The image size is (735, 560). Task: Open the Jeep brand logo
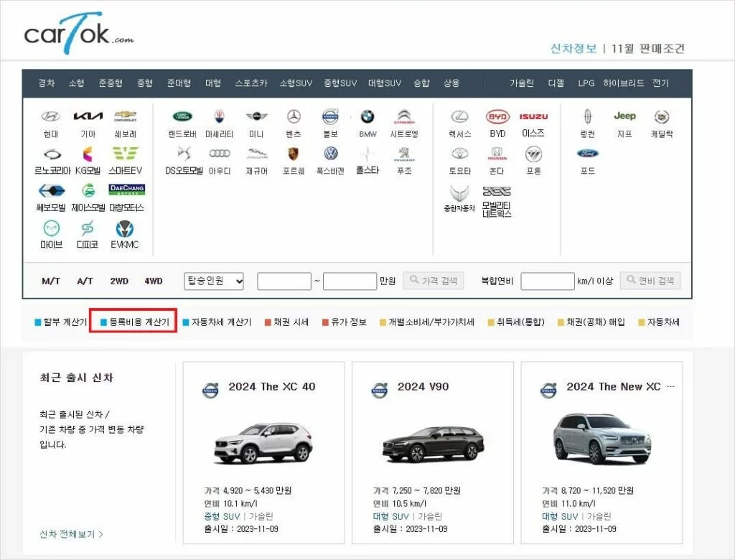tap(624, 116)
